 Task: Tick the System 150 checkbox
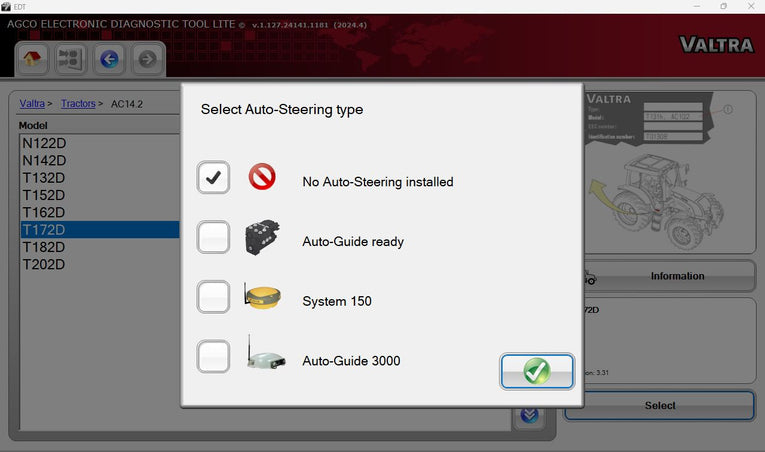213,297
